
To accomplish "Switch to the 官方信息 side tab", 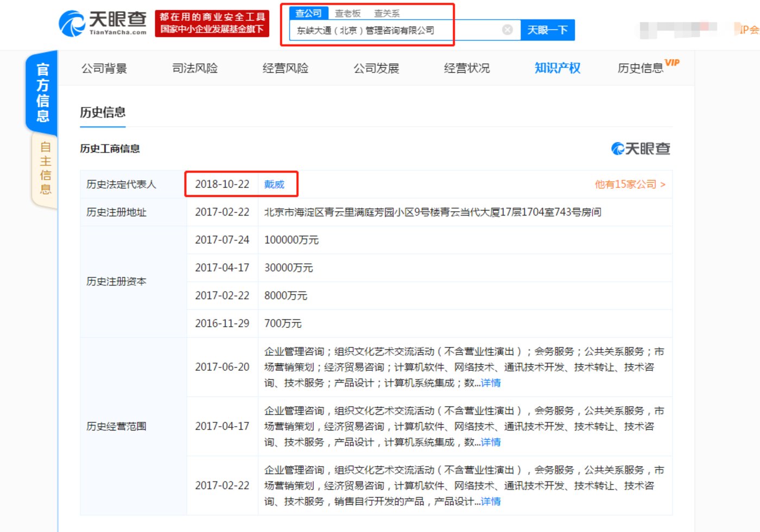I will pos(42,92).
